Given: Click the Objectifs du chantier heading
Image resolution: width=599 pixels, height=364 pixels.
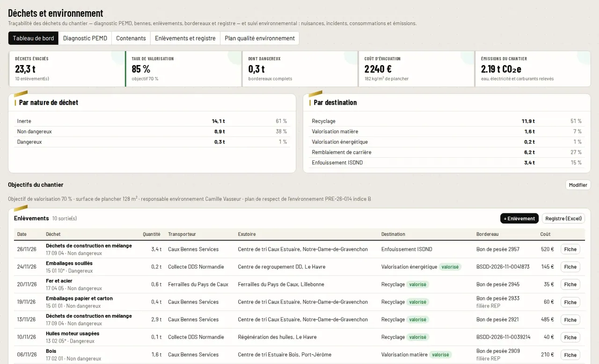Looking at the screenshot, I should tap(36, 185).
